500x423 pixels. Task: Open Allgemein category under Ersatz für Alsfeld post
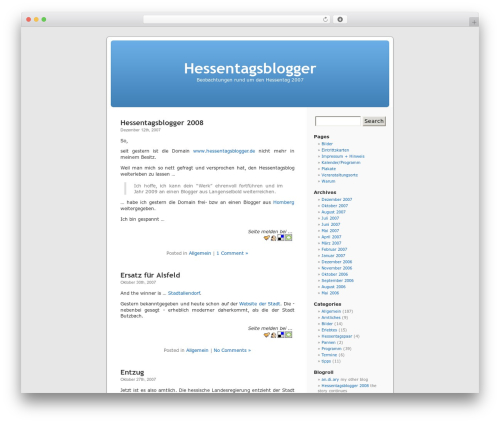click(197, 350)
